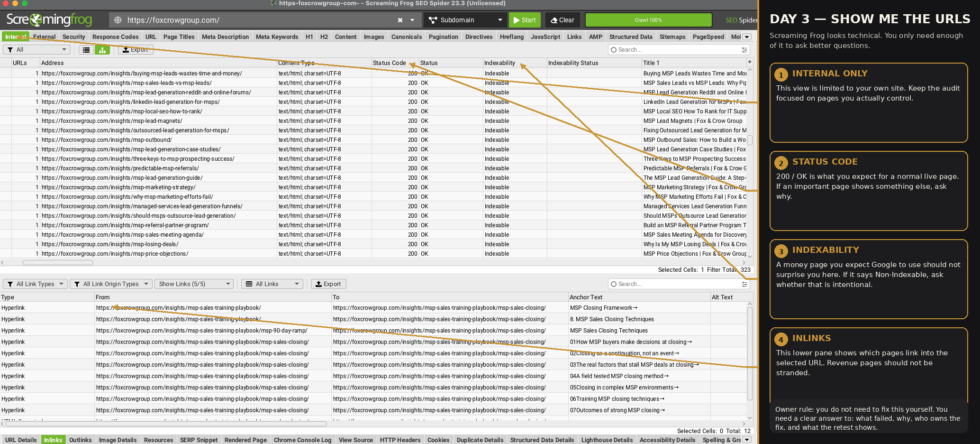Open the Page Titles tab

(179, 37)
